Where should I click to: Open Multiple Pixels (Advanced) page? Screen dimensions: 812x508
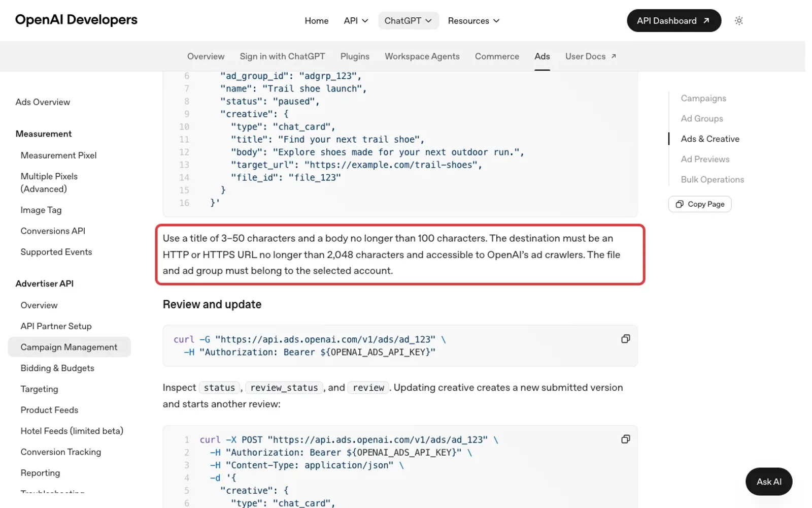[x=49, y=182]
